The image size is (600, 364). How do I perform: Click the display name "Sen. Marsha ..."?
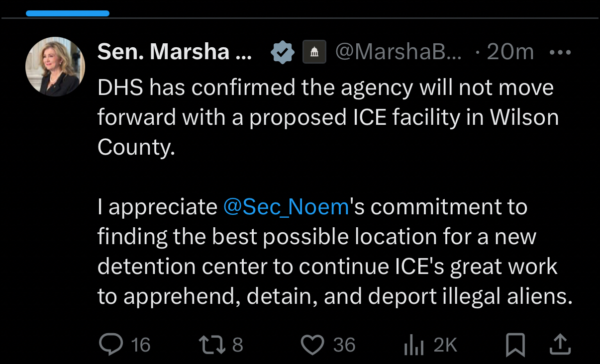pyautogui.click(x=175, y=52)
